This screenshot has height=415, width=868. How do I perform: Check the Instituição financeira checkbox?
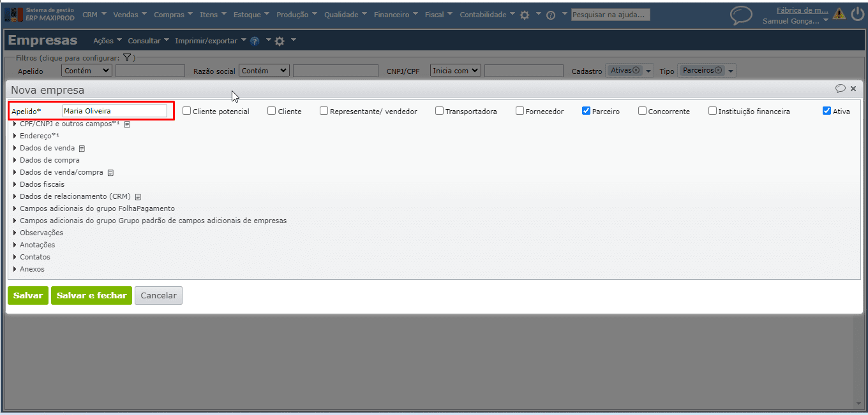point(713,111)
